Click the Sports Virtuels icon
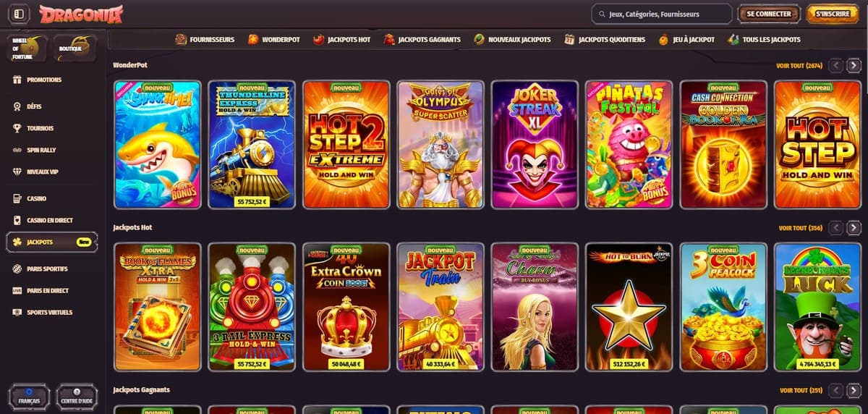Image resolution: width=868 pixels, height=414 pixels. tap(17, 312)
